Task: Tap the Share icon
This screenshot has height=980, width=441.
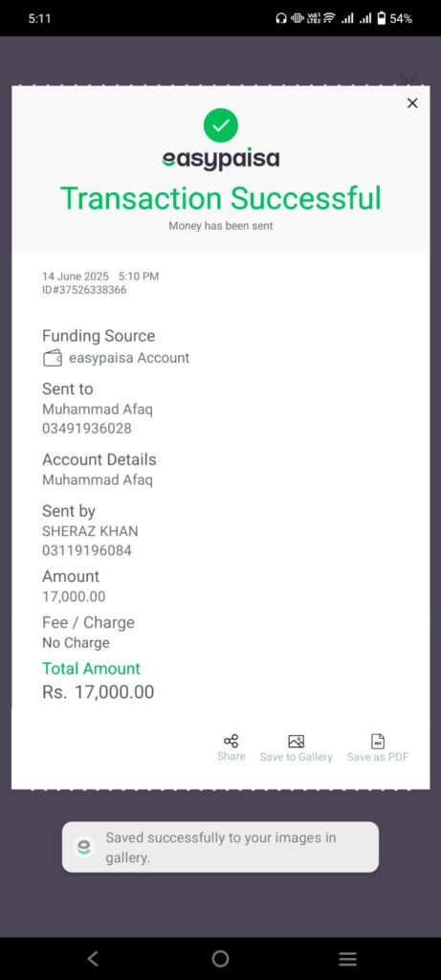Action: click(232, 742)
